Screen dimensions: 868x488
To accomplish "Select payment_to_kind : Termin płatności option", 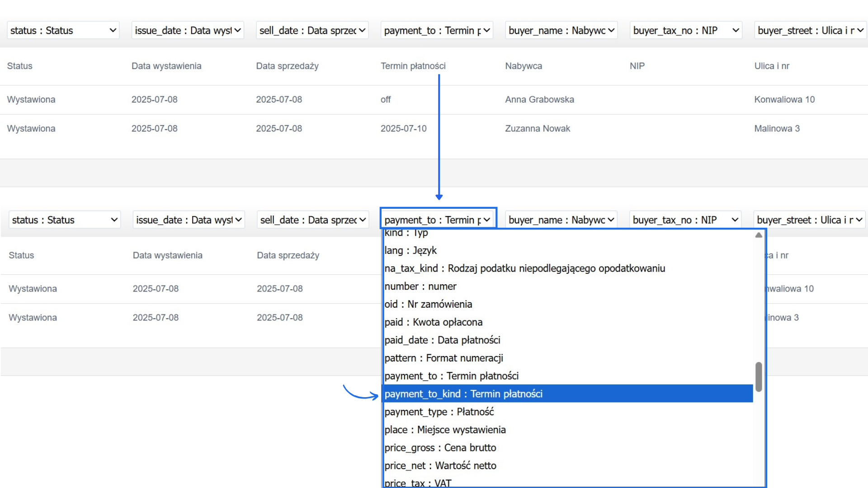I will pyautogui.click(x=463, y=394).
